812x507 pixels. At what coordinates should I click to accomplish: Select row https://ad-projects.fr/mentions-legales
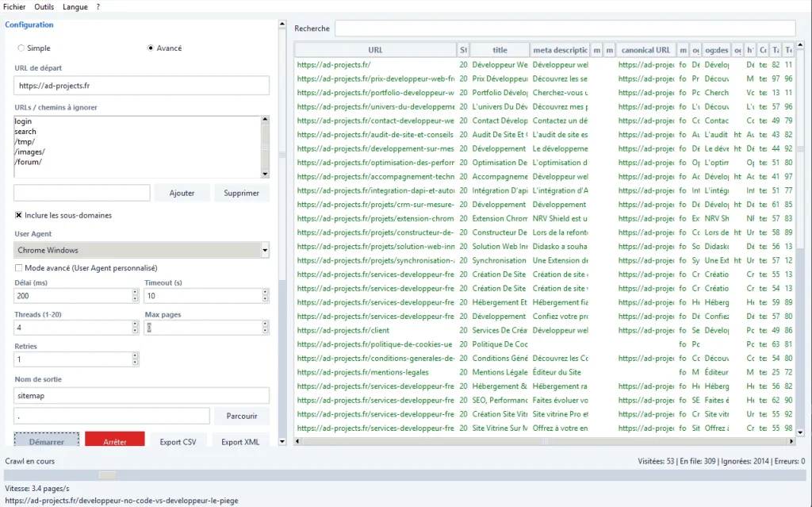point(545,372)
